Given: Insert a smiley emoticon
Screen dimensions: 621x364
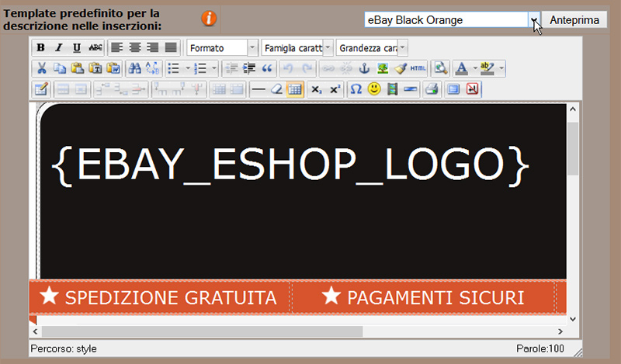Looking at the screenshot, I should pyautogui.click(x=374, y=89).
